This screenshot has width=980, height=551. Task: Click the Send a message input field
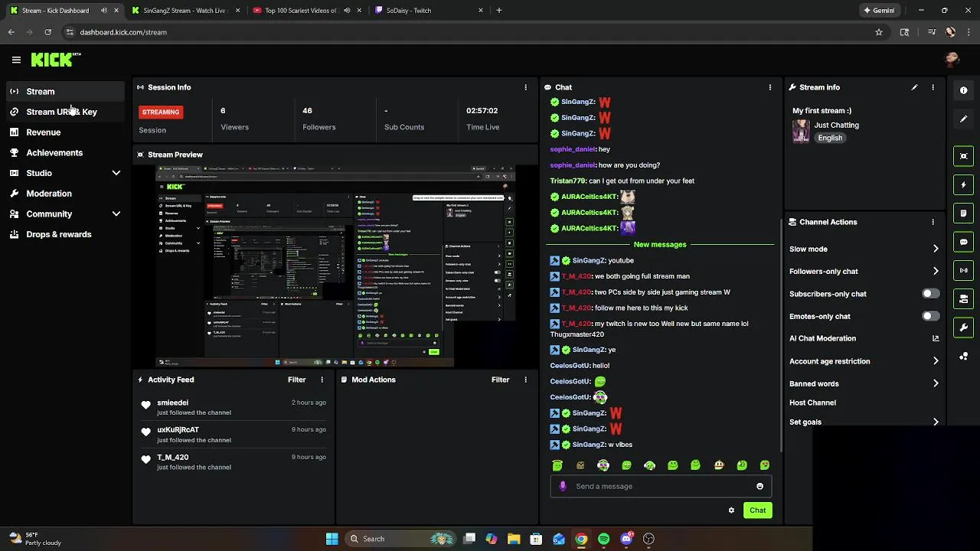click(662, 486)
